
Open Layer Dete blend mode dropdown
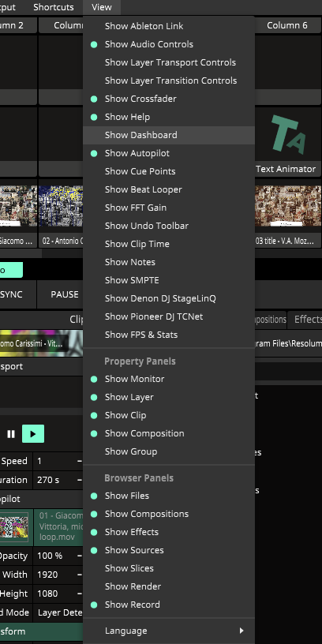coord(58,612)
